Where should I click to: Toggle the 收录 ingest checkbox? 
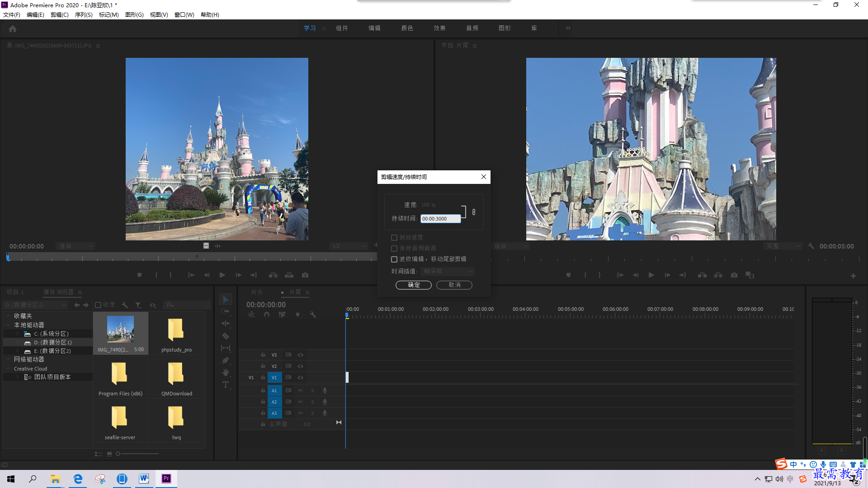point(98,305)
